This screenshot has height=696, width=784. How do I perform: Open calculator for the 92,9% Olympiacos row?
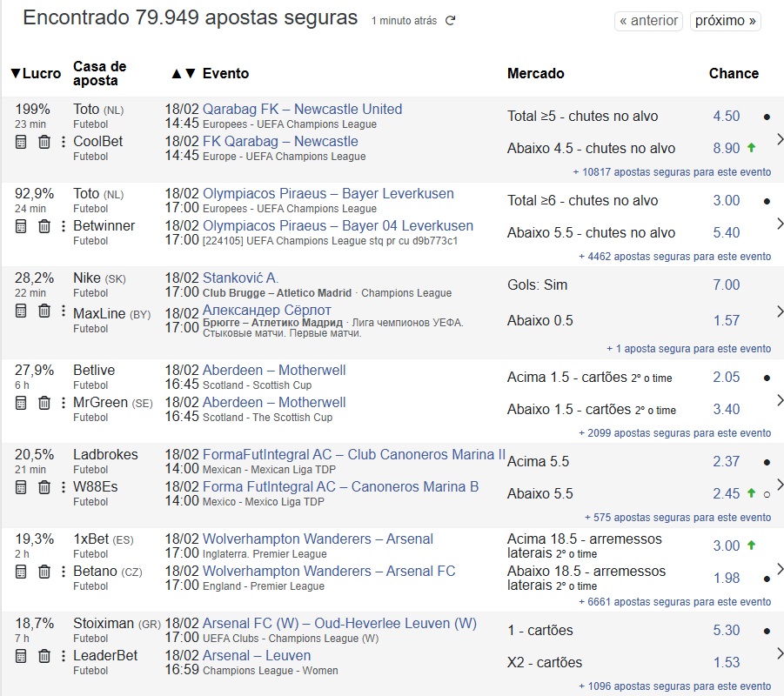tap(21, 226)
